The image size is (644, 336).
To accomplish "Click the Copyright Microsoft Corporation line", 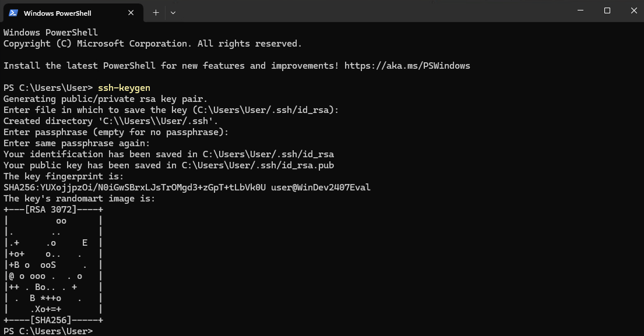I will [x=152, y=44].
